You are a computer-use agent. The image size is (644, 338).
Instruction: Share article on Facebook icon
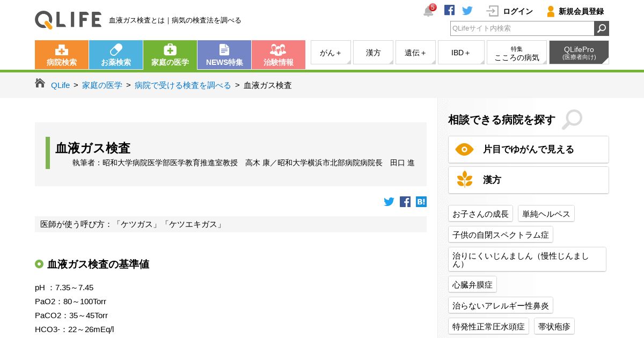point(405,202)
